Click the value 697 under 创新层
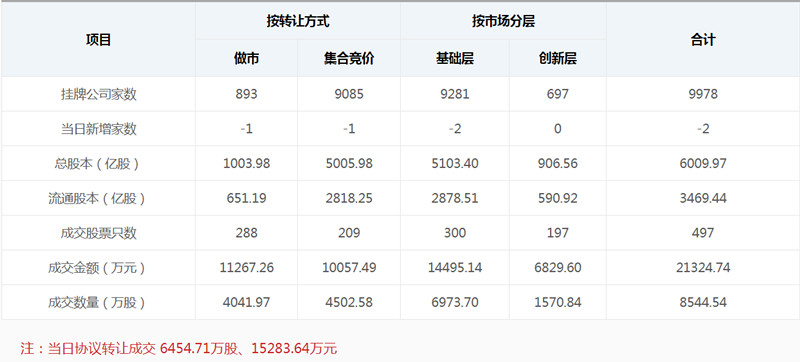This screenshot has height=362, width=800. pos(558,94)
